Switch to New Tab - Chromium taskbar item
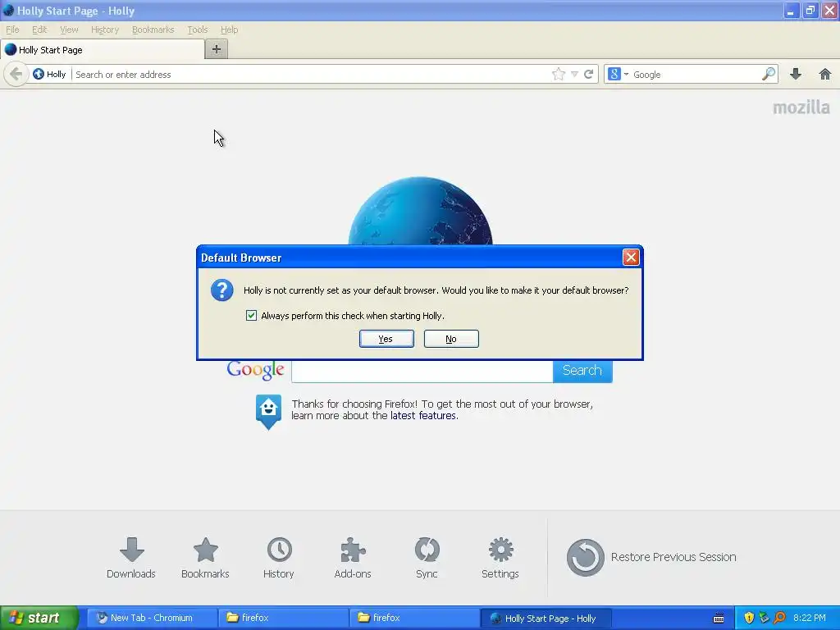Image resolution: width=840 pixels, height=630 pixels. 152,618
